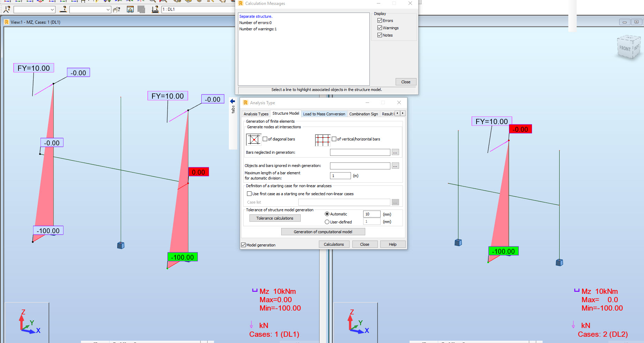Click the hand pointer help icon
Viewport: 644px width, 343px height.
(x=117, y=10)
